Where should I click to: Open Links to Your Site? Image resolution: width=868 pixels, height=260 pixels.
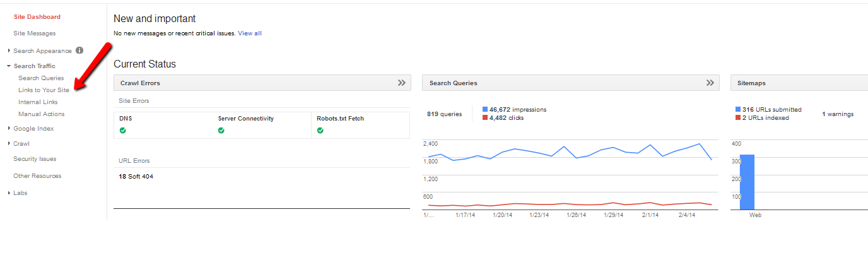[x=44, y=90]
